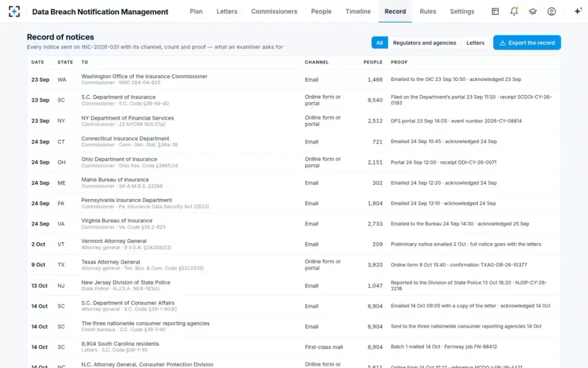Open Washington Office of the Insurance Commissioner row
The height and width of the screenshot is (368, 588).
tap(294, 79)
